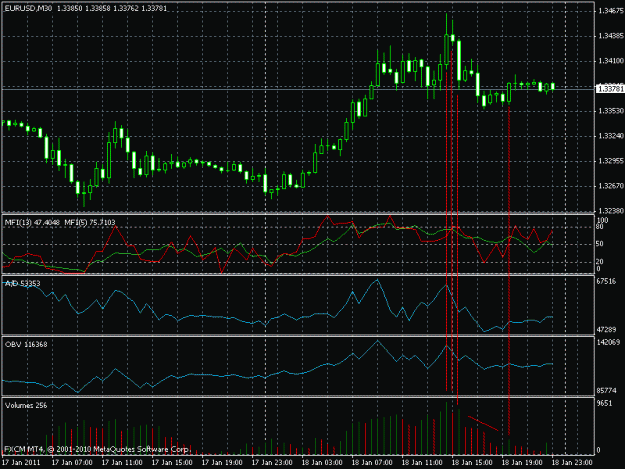
Task: Click time axis label 17 Jan 11:00
Action: pyautogui.click(x=122, y=462)
